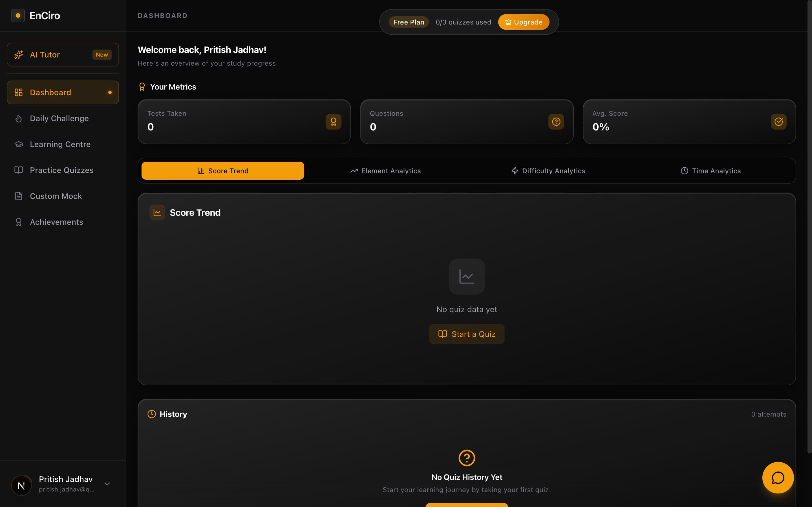This screenshot has height=507, width=812.
Task: Click the Free Plan badge
Action: (408, 22)
